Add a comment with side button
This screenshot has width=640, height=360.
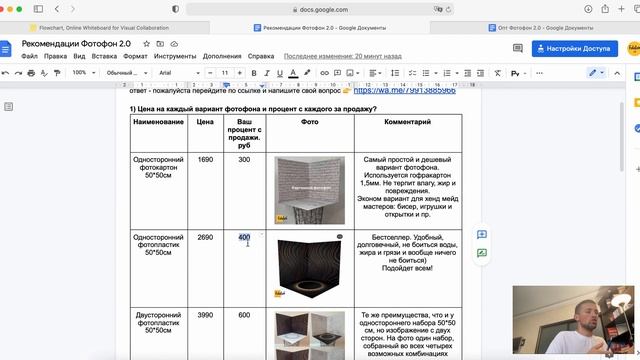(x=482, y=234)
